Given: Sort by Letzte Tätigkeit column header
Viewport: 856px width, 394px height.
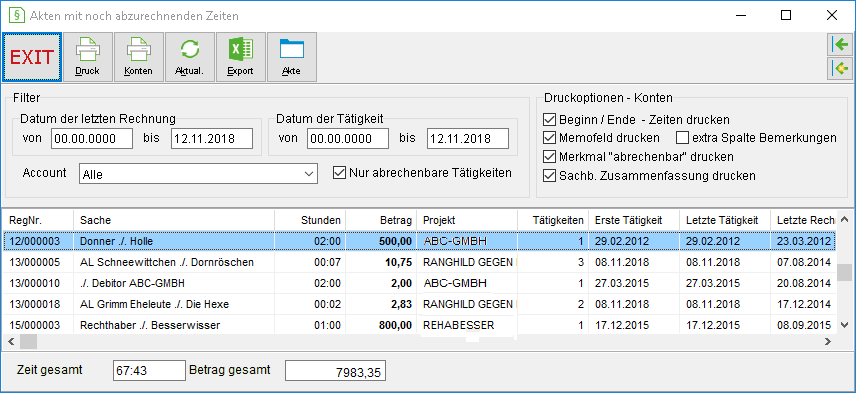Looking at the screenshot, I should click(725, 220).
